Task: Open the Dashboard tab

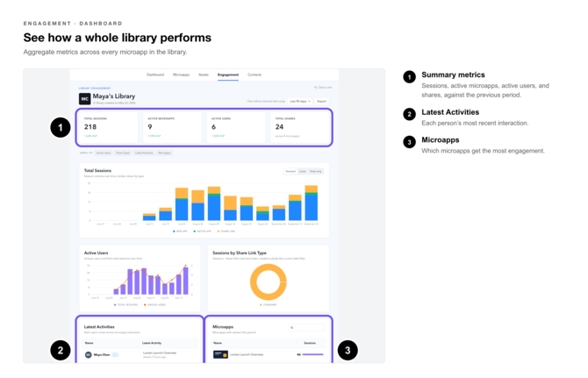Action: pyautogui.click(x=154, y=75)
